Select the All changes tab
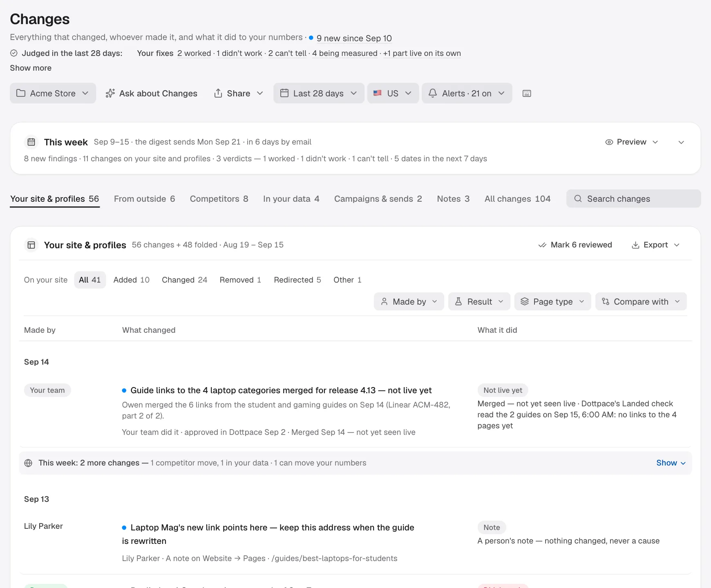711x588 pixels. pos(517,199)
